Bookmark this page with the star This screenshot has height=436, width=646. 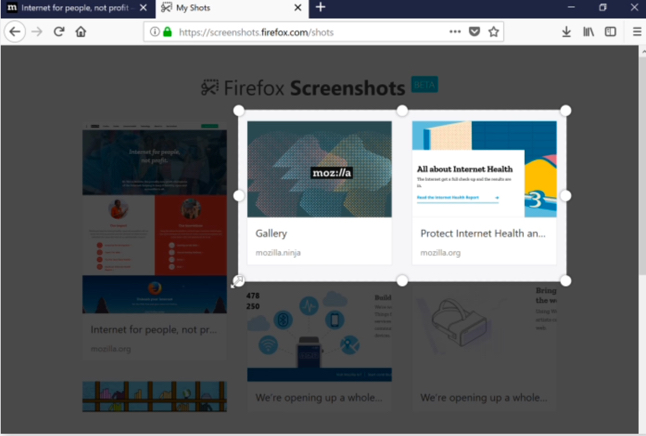tap(494, 32)
